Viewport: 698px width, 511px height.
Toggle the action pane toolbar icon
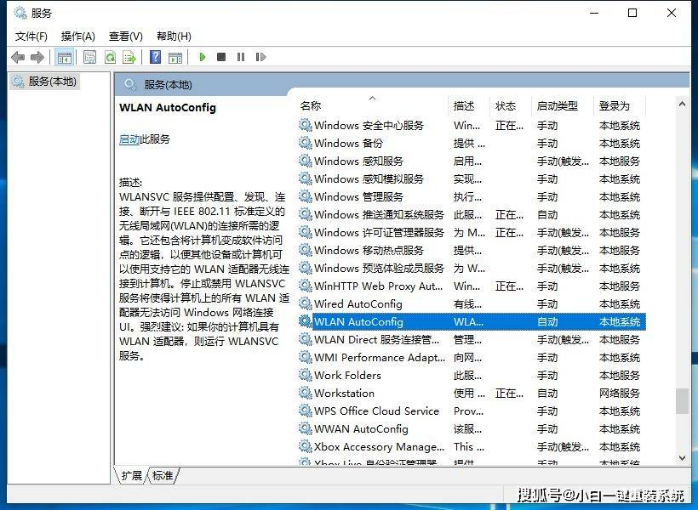[175, 57]
